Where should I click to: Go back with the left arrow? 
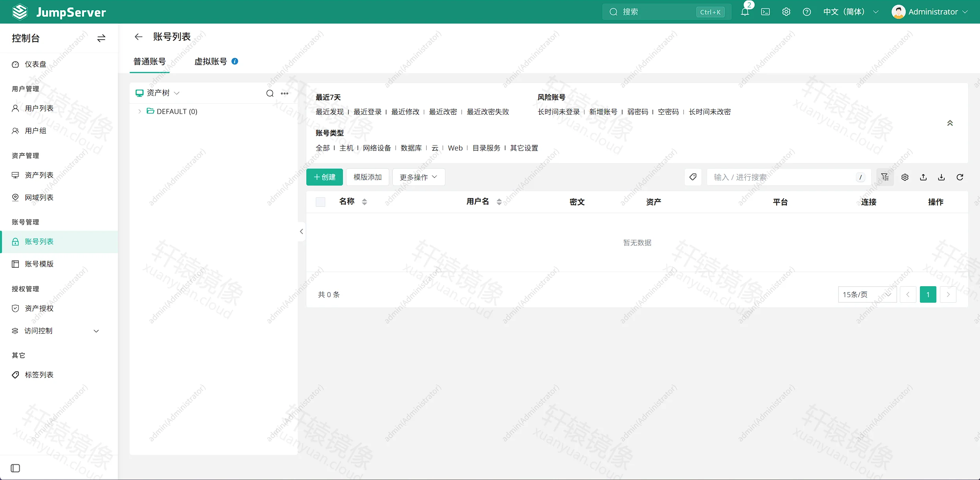[138, 37]
